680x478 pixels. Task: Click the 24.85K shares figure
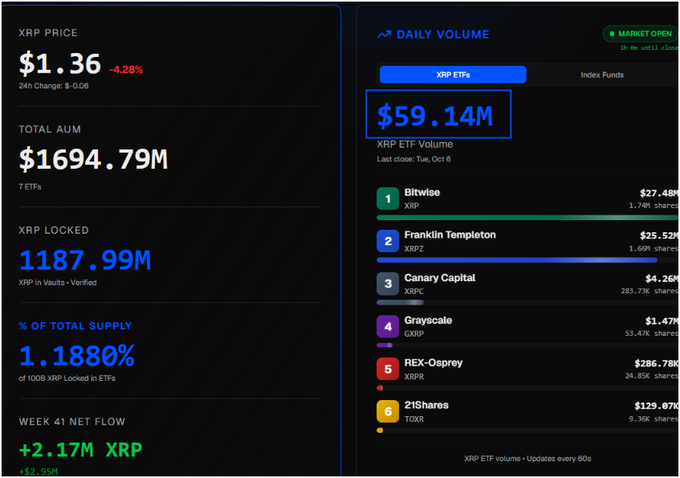[x=651, y=376]
